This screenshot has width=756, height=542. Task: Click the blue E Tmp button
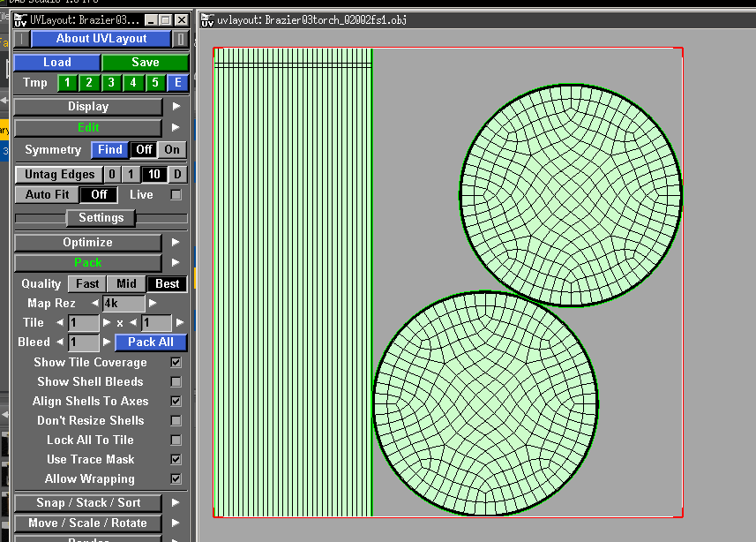(x=178, y=83)
